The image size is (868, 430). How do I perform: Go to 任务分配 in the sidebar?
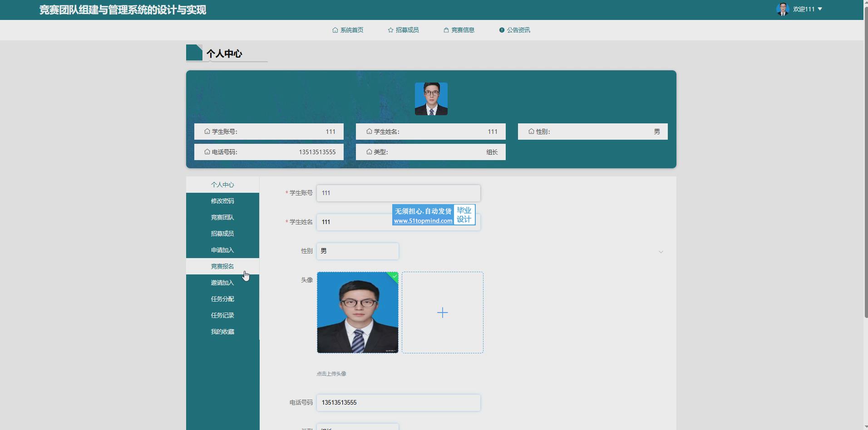click(222, 299)
